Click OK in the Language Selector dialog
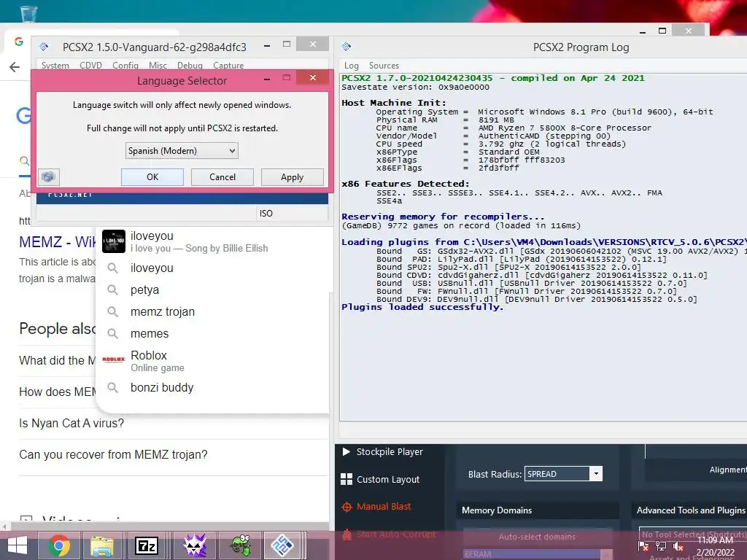The image size is (747, 560). [x=152, y=177]
